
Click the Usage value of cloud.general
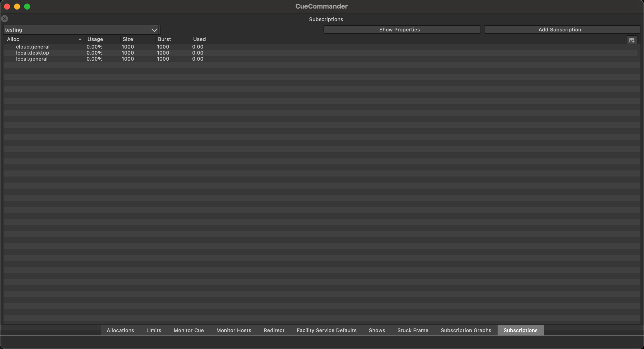point(94,47)
